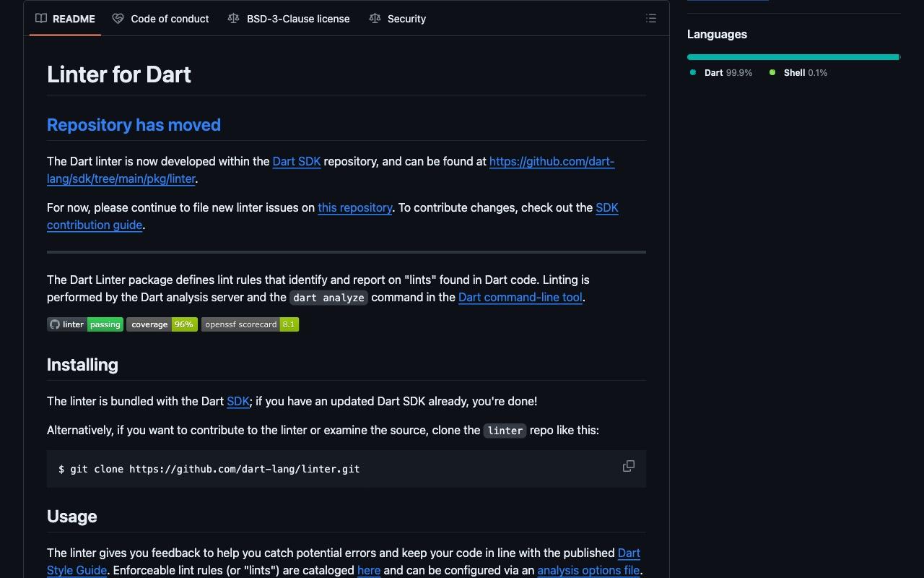Open the 'this repository' link

[x=355, y=207]
